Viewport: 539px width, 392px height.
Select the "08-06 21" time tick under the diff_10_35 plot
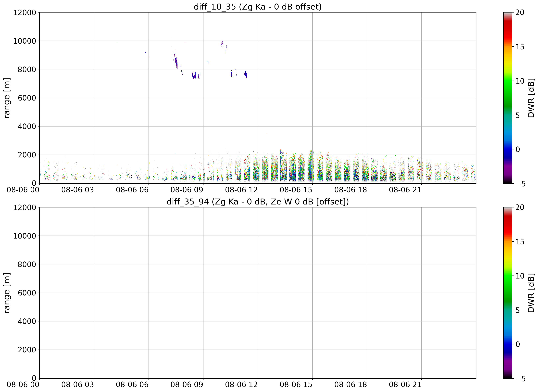pyautogui.click(x=405, y=190)
